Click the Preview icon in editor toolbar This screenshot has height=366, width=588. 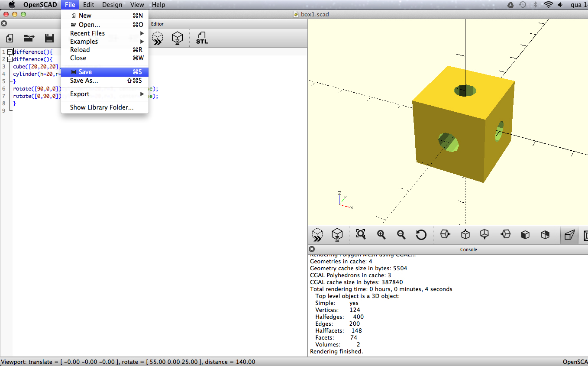pos(158,38)
